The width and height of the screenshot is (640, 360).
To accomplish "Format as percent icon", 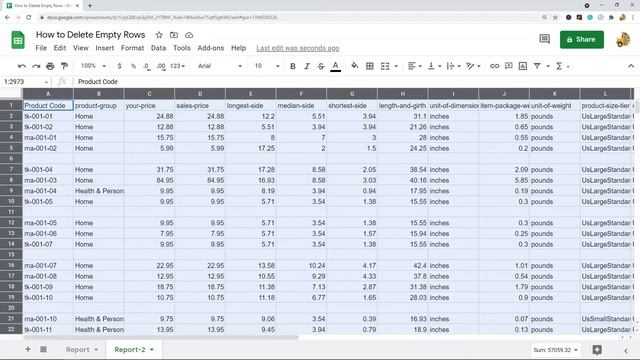I will (x=133, y=66).
